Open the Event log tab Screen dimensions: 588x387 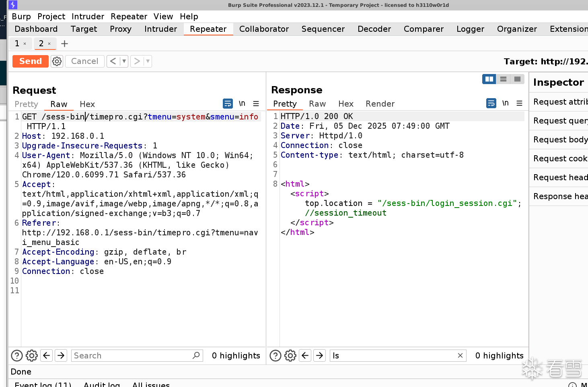pos(43,384)
